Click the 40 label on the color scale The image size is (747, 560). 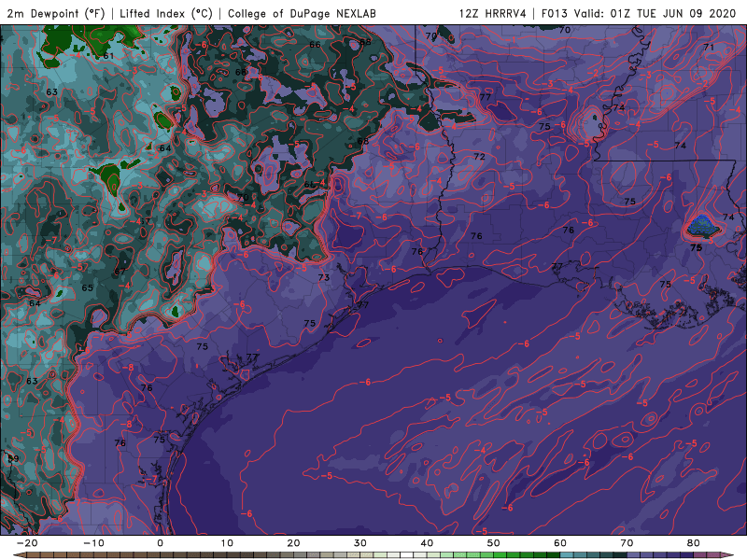[427, 543]
